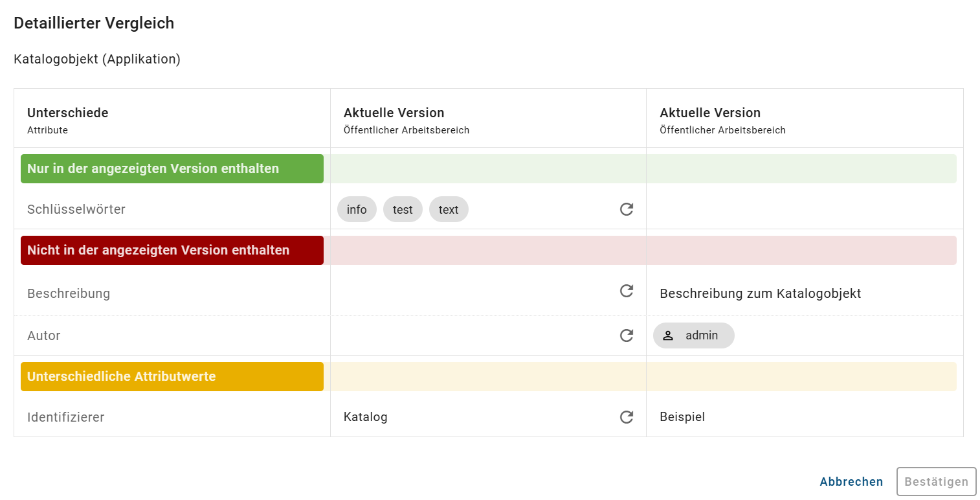This screenshot has height=500, width=980.
Task: Select the first "Aktuelle Version" column header
Action: (x=394, y=113)
